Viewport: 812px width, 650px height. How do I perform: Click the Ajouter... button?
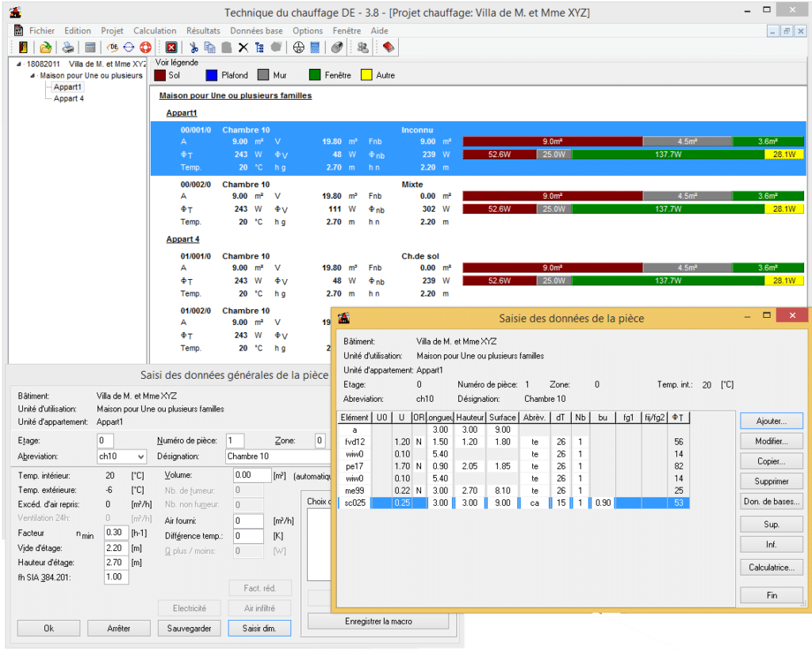tap(772, 420)
